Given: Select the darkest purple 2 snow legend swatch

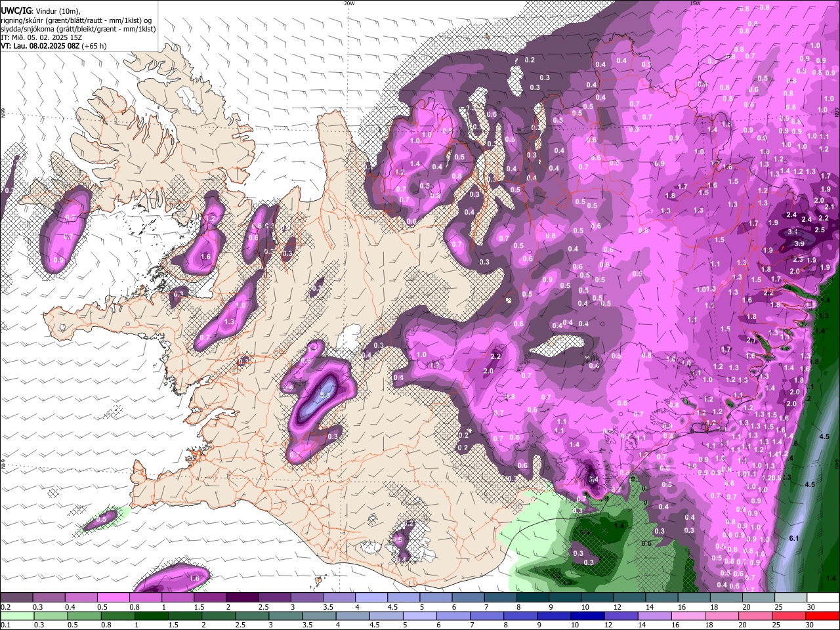Looking at the screenshot, I should 242,598.
